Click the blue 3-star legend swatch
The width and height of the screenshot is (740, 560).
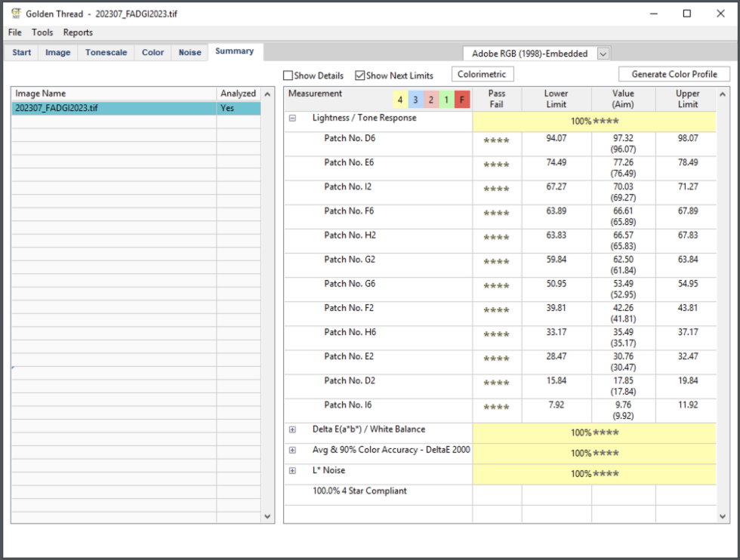tap(415, 100)
